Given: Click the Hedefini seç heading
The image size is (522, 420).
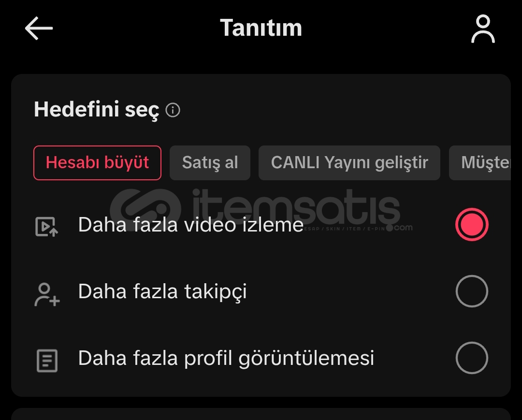Looking at the screenshot, I should click(x=97, y=110).
